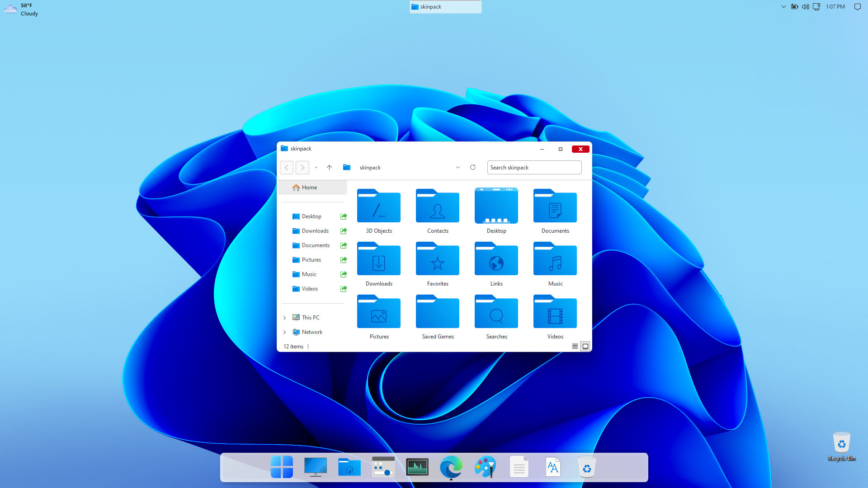The height and width of the screenshot is (488, 868).
Task: Open the Start menu in dock
Action: tap(282, 467)
